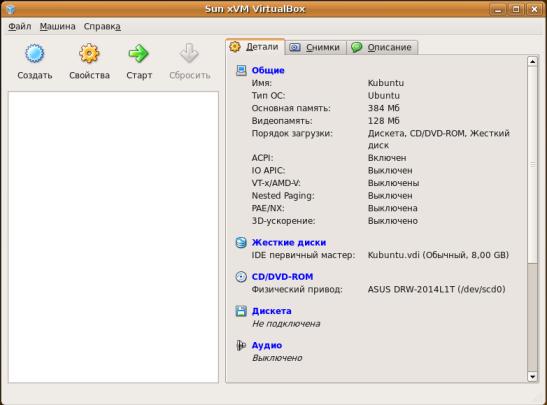Image resolution: width=547 pixels, height=405 pixels.
Task: Click the video memory value 128 Мб
Action: (x=383, y=121)
